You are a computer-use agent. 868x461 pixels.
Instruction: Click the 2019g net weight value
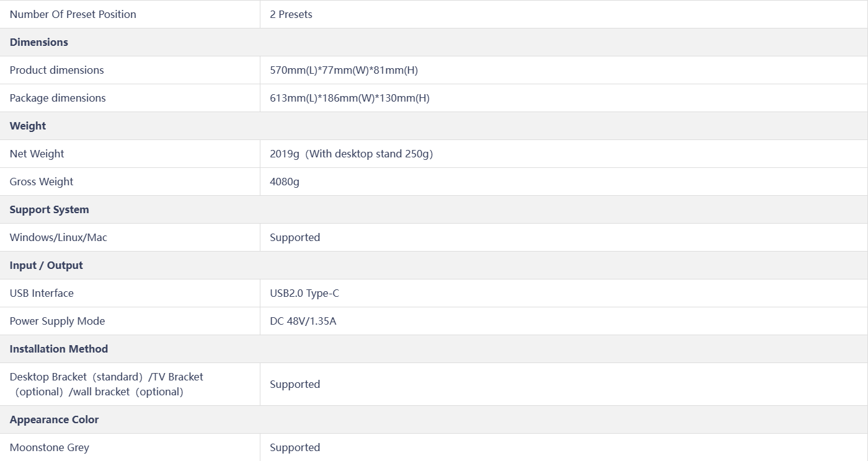click(x=352, y=154)
